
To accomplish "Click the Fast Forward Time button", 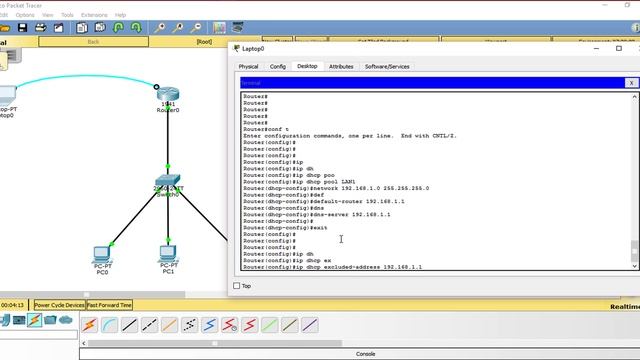I will pos(109,305).
